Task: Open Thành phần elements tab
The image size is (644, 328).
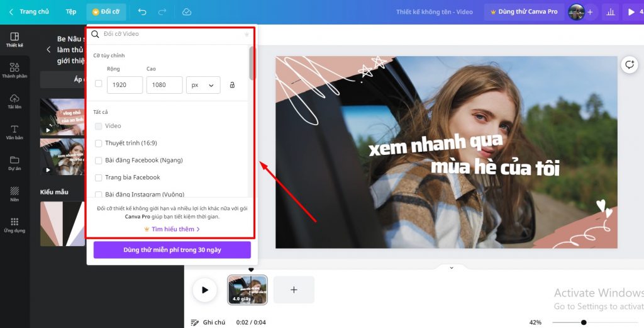Action: pyautogui.click(x=14, y=71)
